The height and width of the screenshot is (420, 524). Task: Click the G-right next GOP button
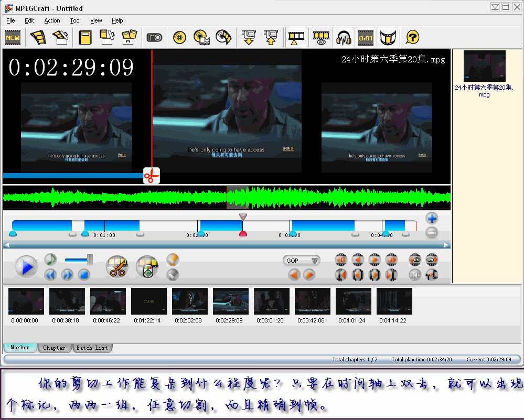point(391,260)
